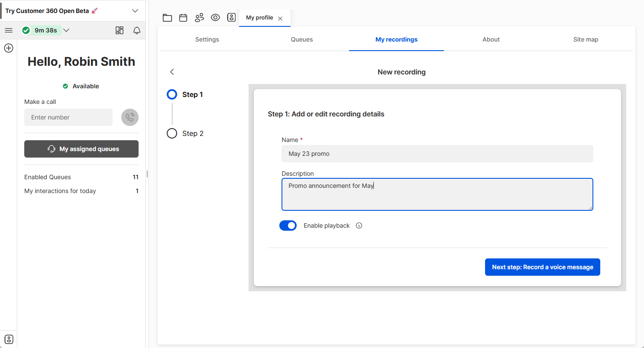Screen dimensions: 644x348
Task: Click the Name input field
Action: point(437,154)
